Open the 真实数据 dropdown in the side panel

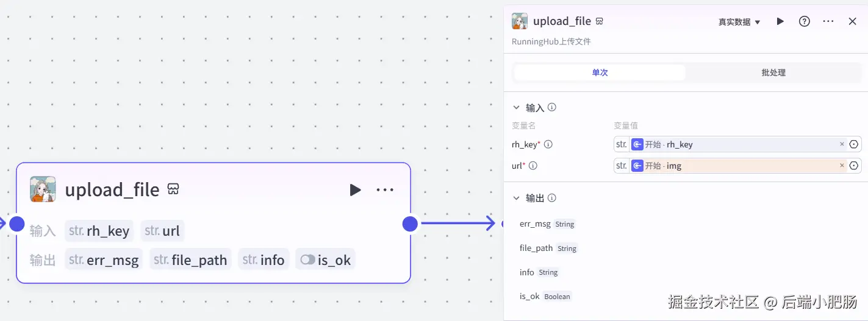(739, 22)
